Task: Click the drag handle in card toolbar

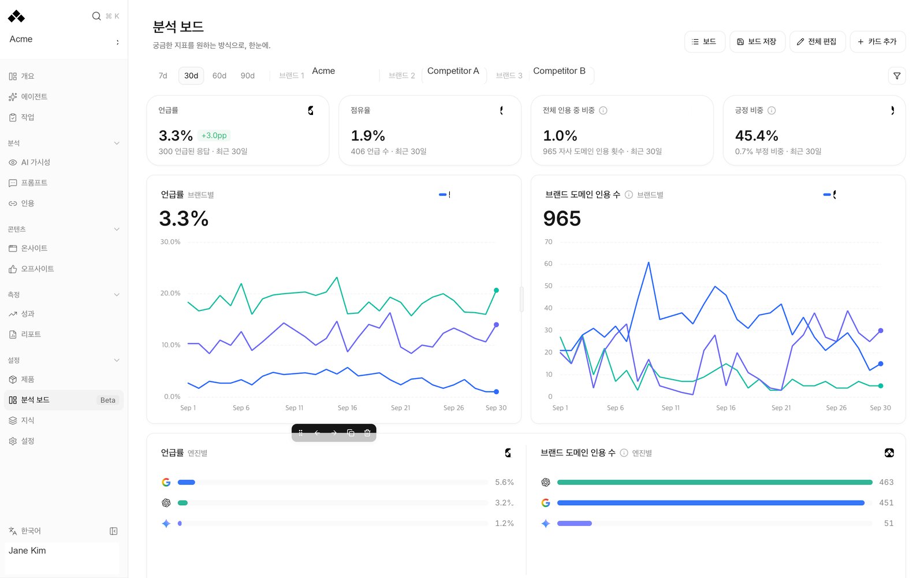Action: pos(300,432)
